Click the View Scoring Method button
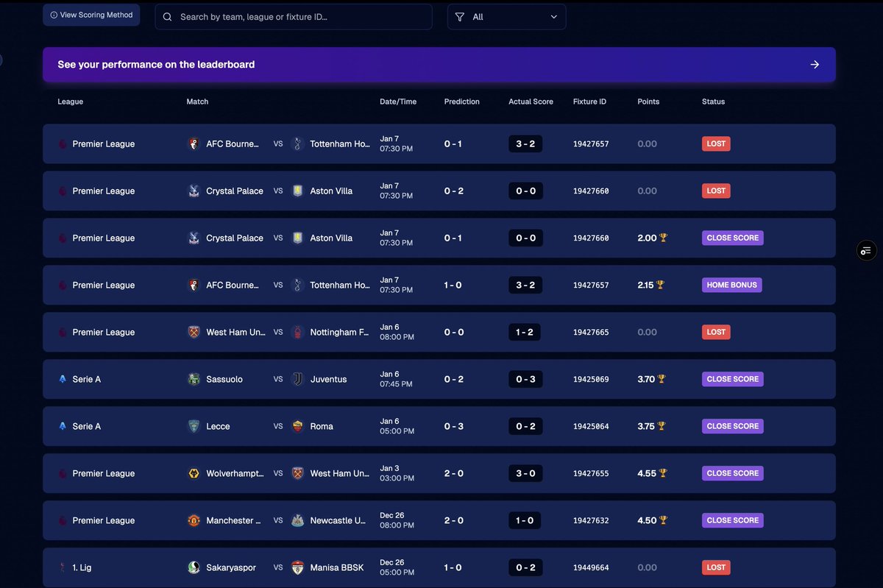Image resolution: width=883 pixels, height=588 pixels. click(x=91, y=15)
